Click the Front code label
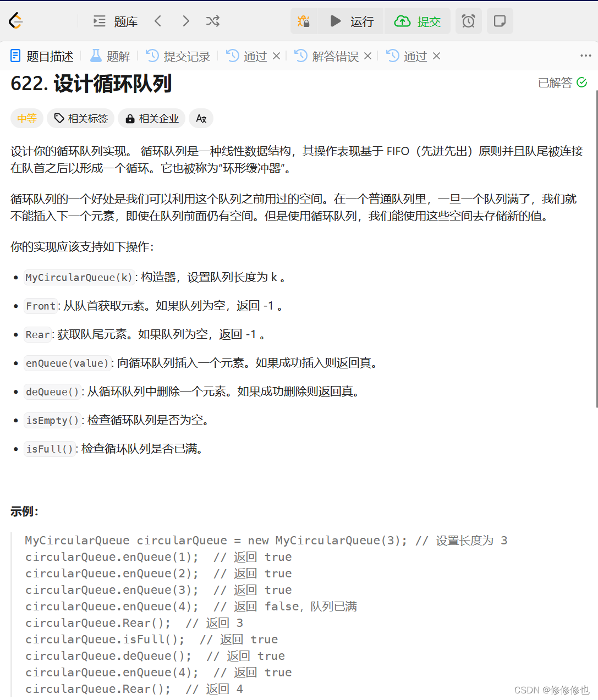 point(41,306)
